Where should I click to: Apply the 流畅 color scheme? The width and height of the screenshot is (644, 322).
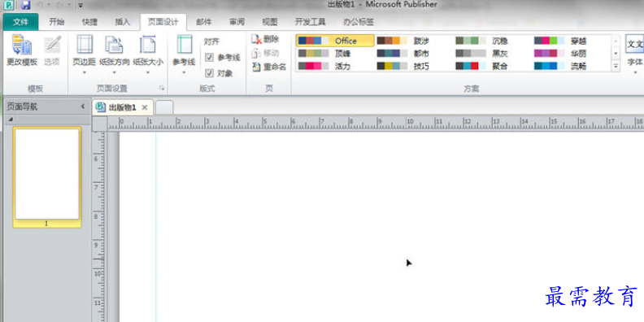(x=572, y=66)
